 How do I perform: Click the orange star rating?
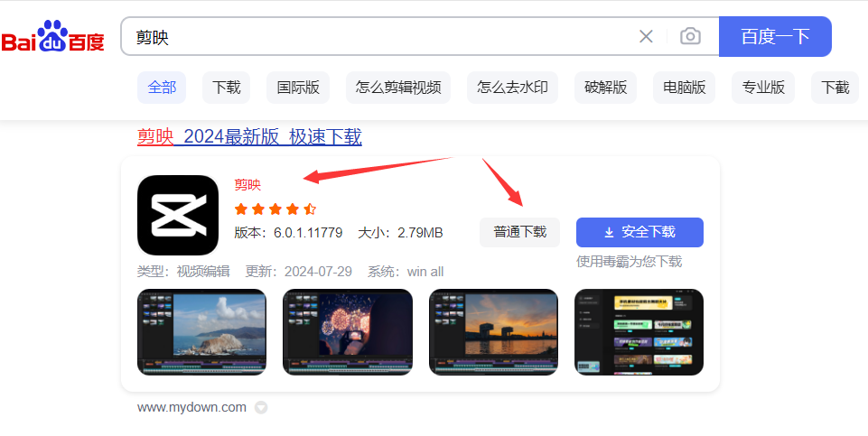coord(275,209)
